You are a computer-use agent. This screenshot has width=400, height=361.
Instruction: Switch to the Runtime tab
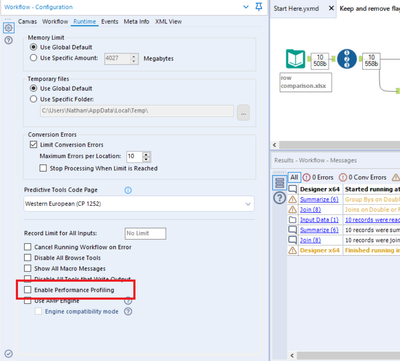coord(85,21)
